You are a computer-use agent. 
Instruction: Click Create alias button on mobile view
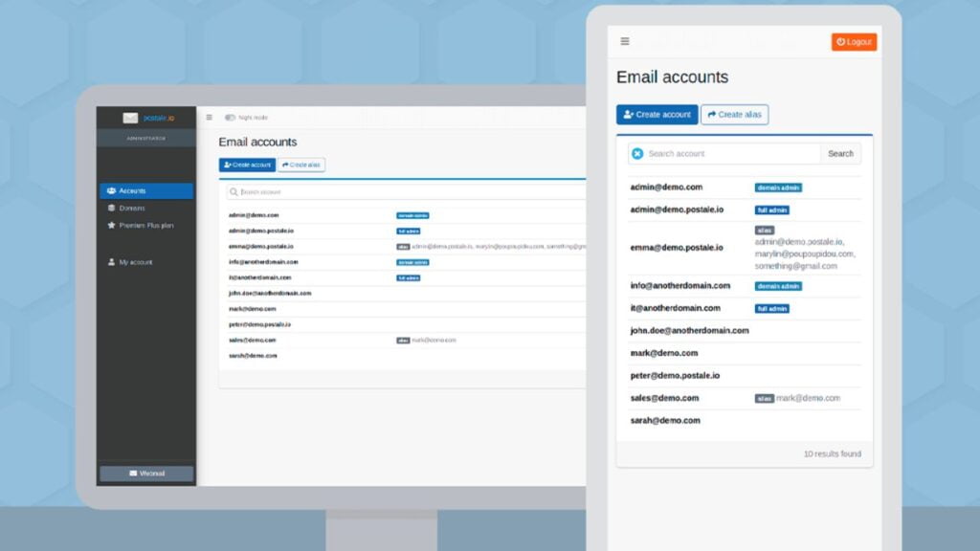click(x=734, y=115)
